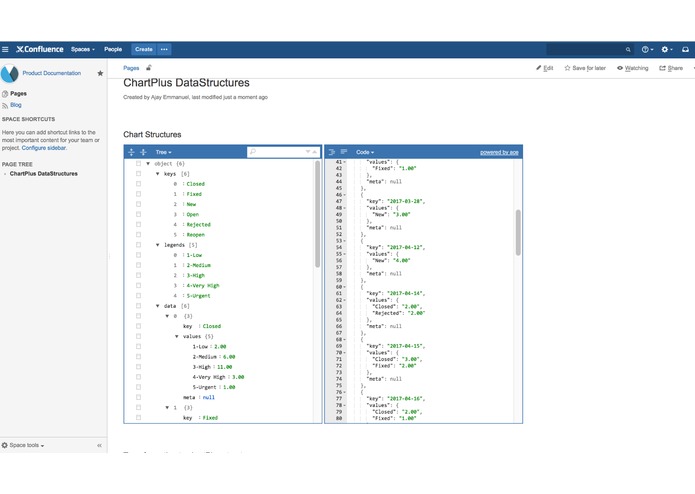Screen dimensions: 695x494
Task: Open Pages in the sidebar
Action: click(19, 94)
